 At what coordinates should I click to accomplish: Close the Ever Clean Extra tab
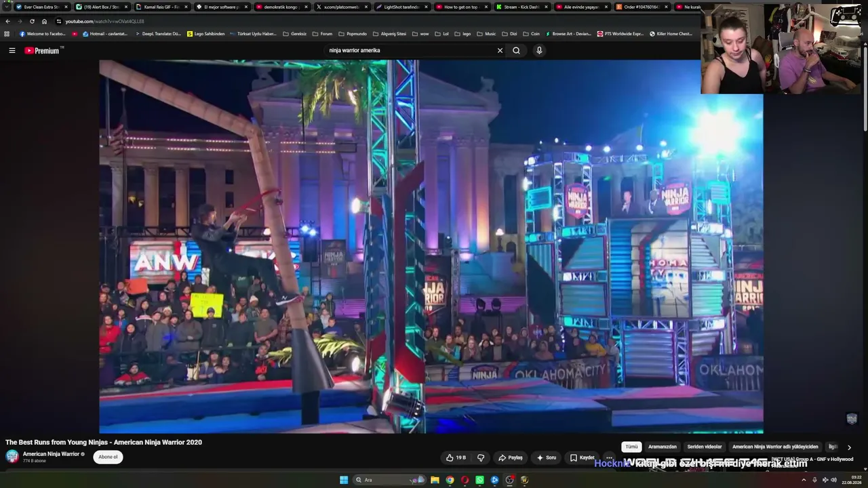click(66, 7)
